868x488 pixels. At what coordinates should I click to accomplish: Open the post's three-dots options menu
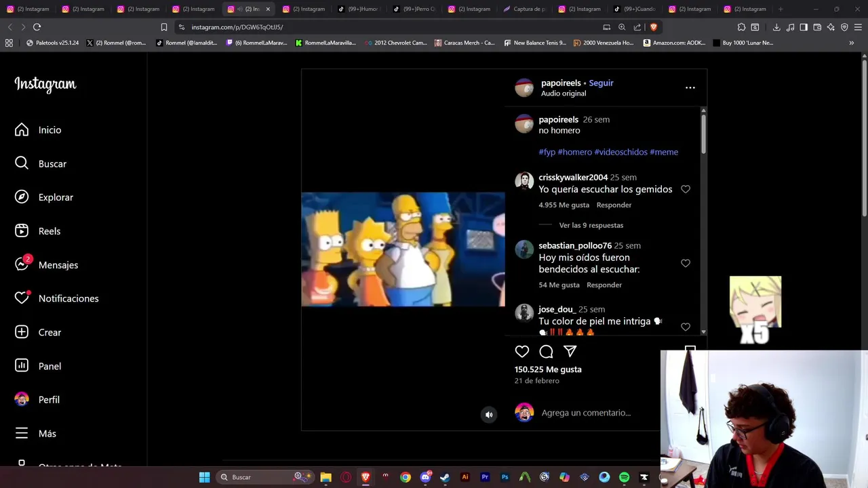[690, 87]
